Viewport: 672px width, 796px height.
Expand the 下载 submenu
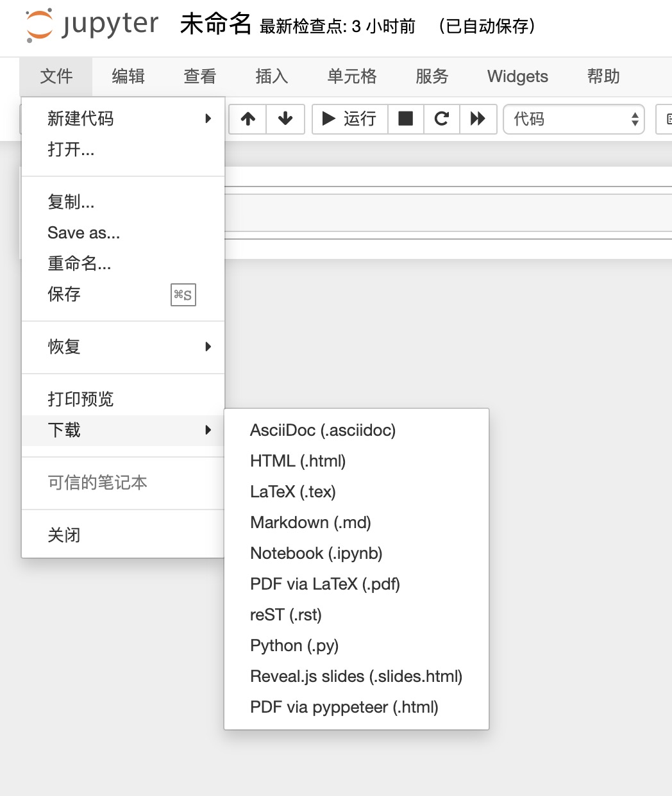point(123,430)
